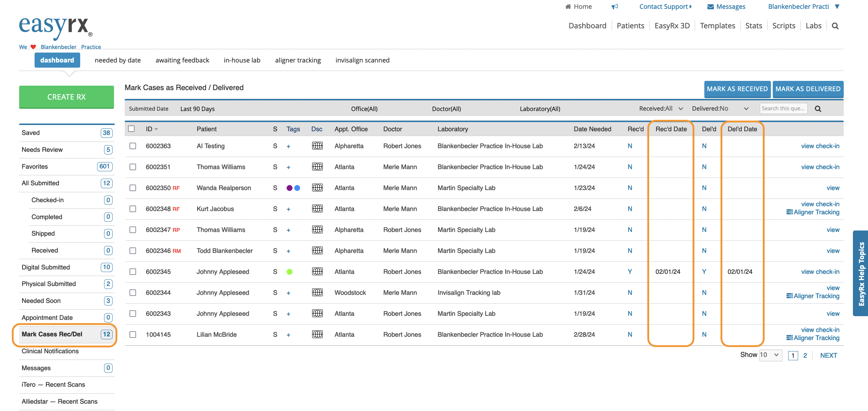Open Dsc grid icon for case 6002351
The image size is (868, 411).
point(317,167)
